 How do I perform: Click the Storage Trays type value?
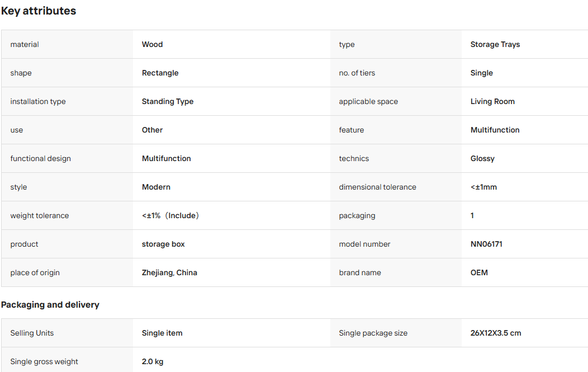coord(495,44)
